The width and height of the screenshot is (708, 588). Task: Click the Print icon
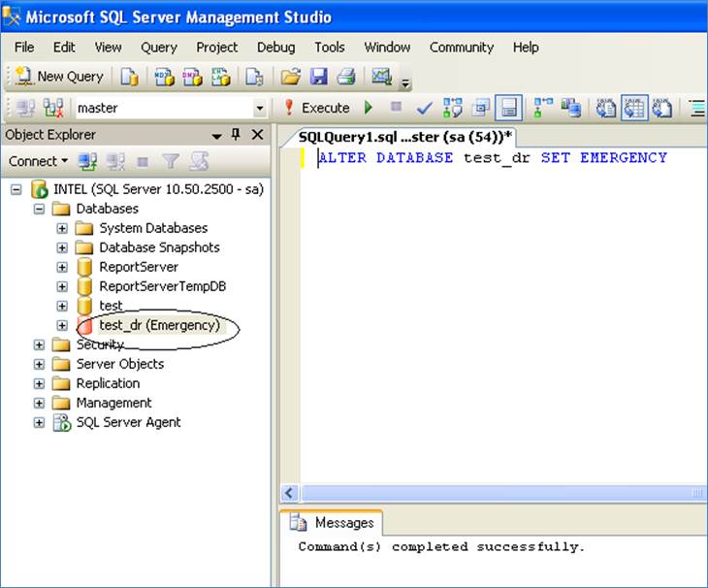pos(346,77)
